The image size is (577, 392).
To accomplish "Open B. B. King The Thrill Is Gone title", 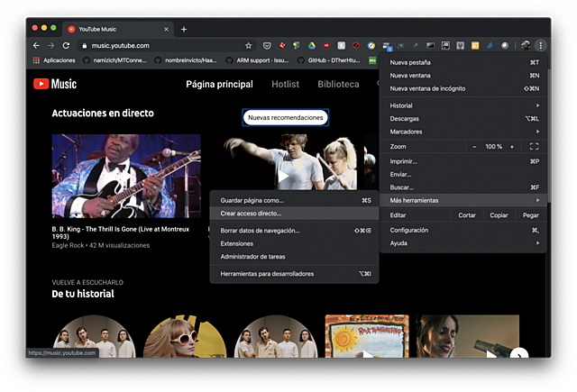I will [x=120, y=232].
